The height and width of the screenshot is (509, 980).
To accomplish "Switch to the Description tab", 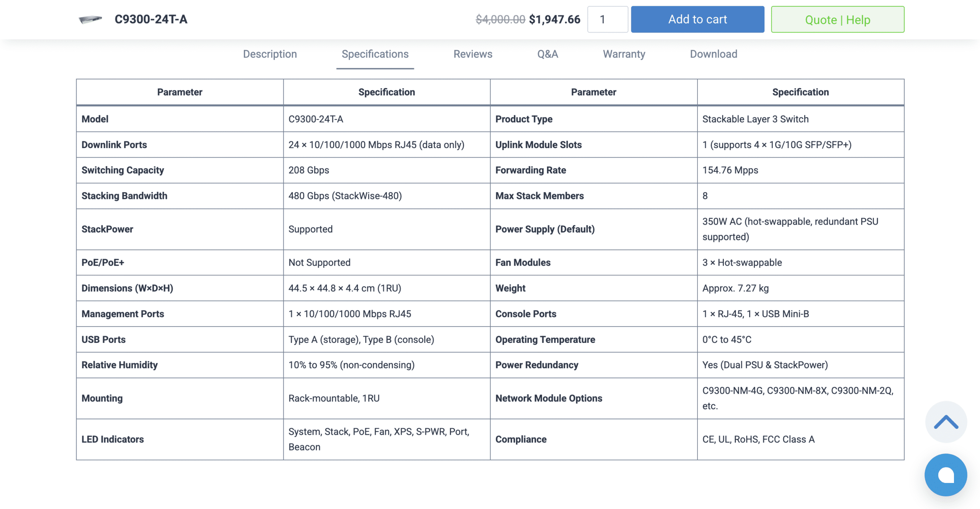I will click(270, 54).
